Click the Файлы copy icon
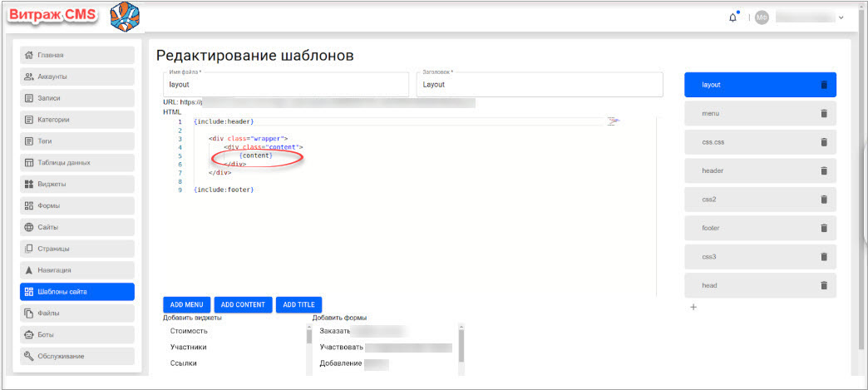This screenshot has height=390, width=868. click(x=29, y=313)
